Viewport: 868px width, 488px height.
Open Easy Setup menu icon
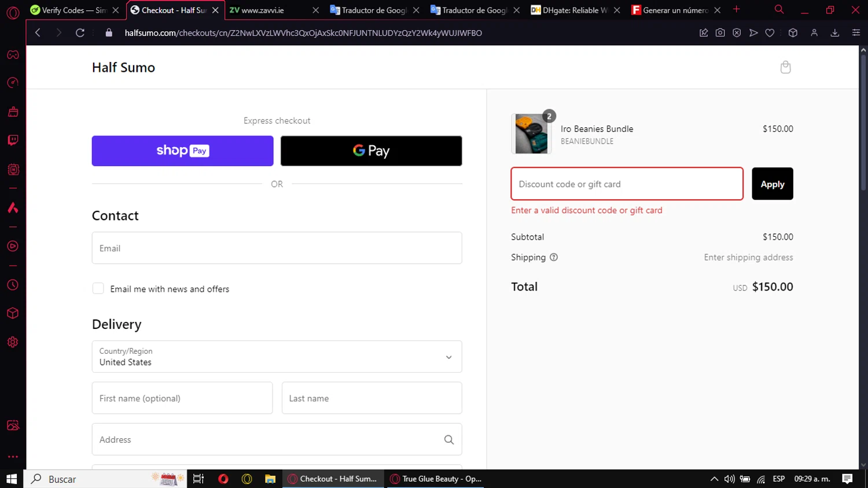coord(856,33)
